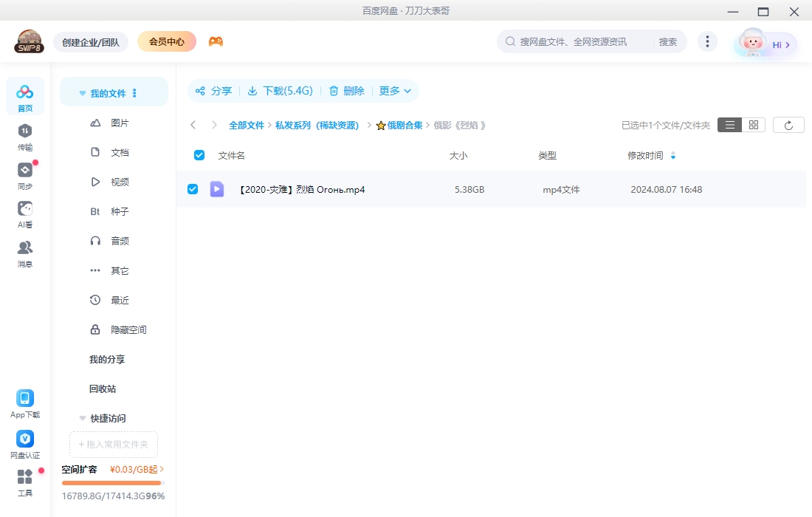Switch to grid view mode
This screenshot has width=812, height=517.
pyautogui.click(x=752, y=124)
